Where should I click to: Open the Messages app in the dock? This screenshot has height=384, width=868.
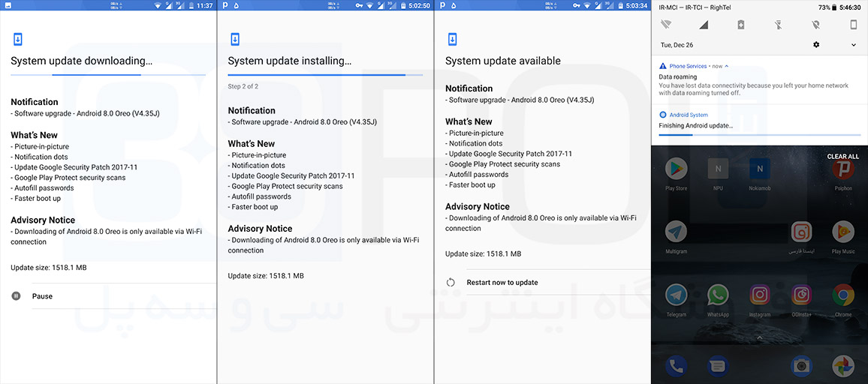[718, 366]
